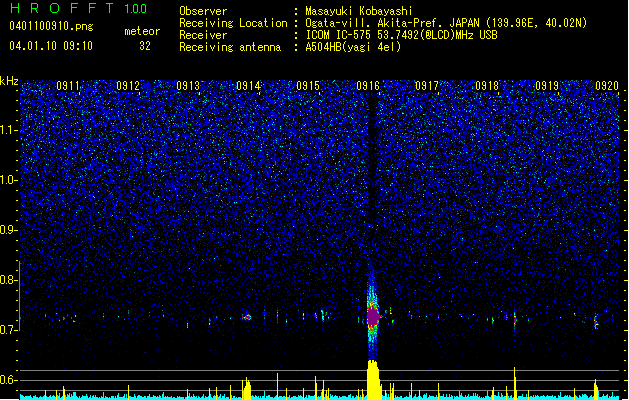Image resolution: width=629 pixels, height=400 pixels.
Task: Click the meteor count value 32
Action: 145,46
